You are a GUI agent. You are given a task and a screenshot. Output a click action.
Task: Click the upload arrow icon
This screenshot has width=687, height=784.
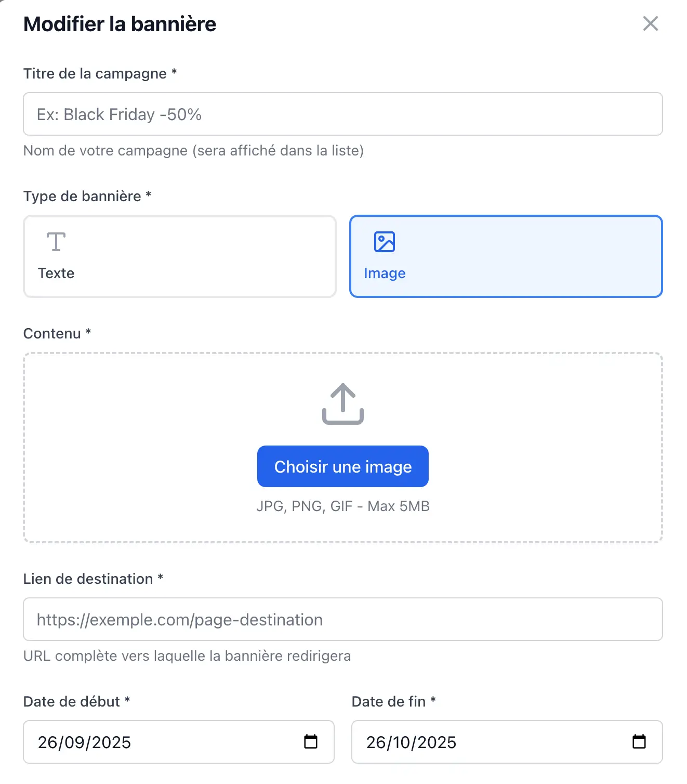[x=343, y=404]
